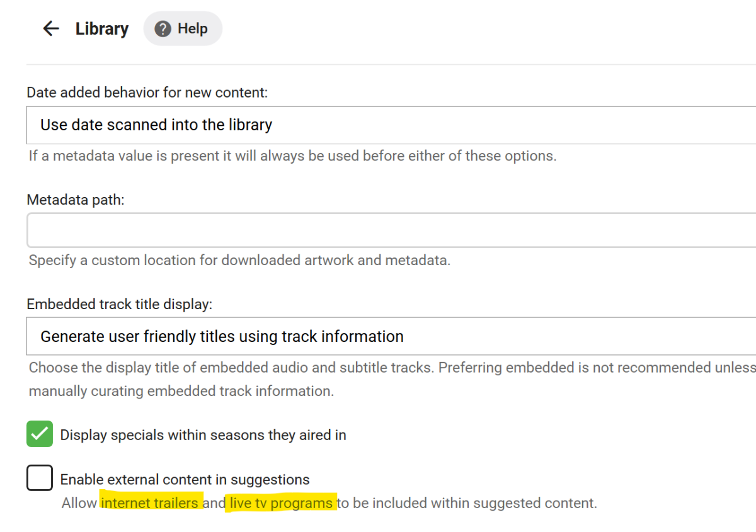Click the 'Embedded track title display' label
This screenshot has width=756, height=532.
(120, 304)
